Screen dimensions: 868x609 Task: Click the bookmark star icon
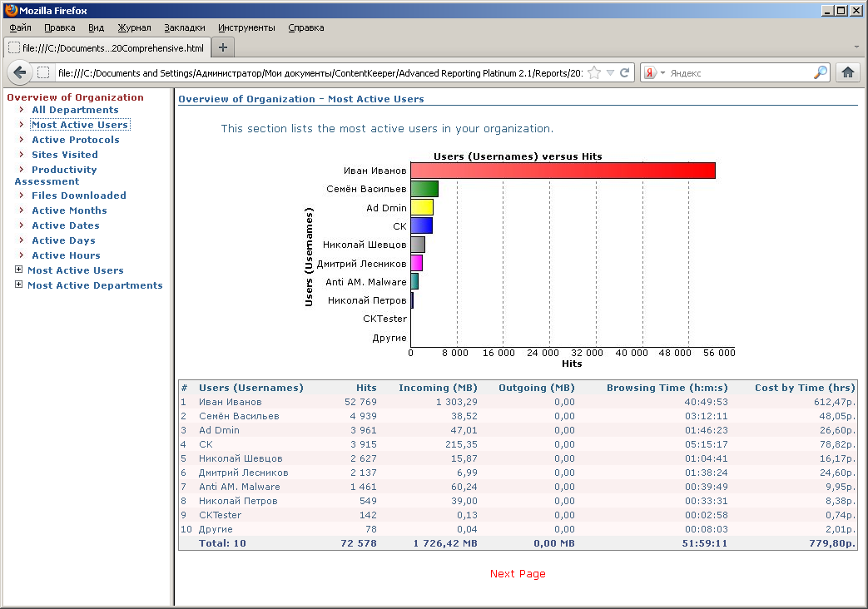(594, 73)
